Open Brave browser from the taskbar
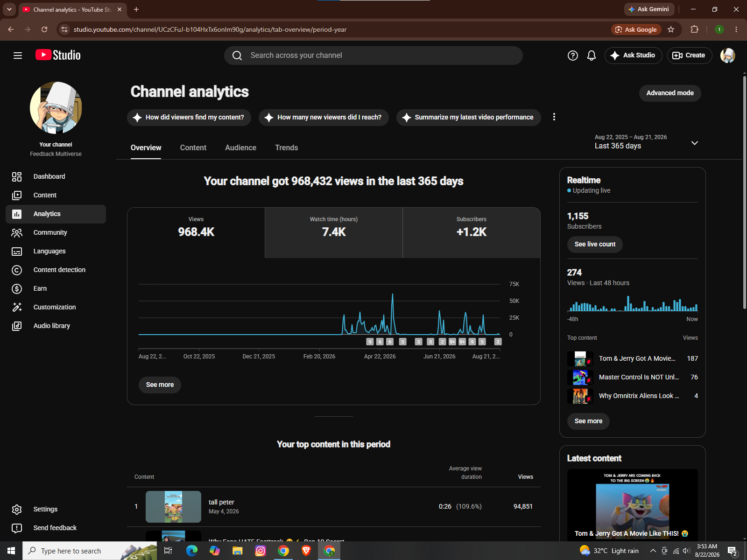 coord(306,551)
